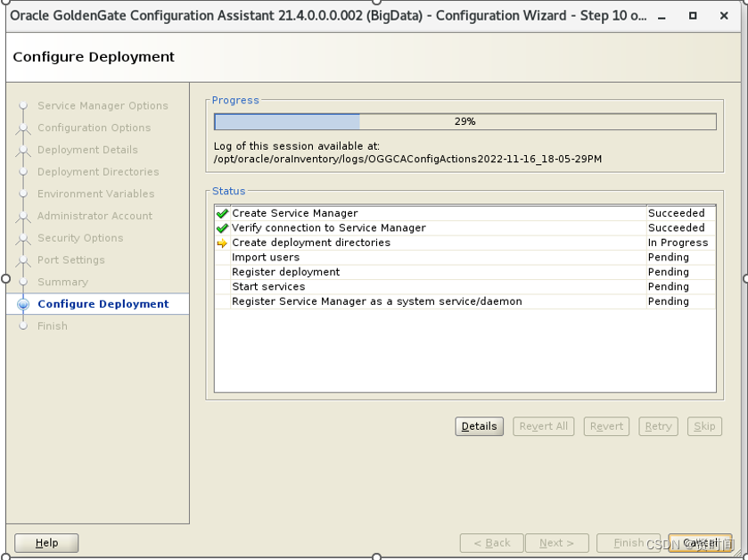Click the Finish button at bottom
Image resolution: width=748 pixels, height=560 pixels.
click(x=629, y=543)
